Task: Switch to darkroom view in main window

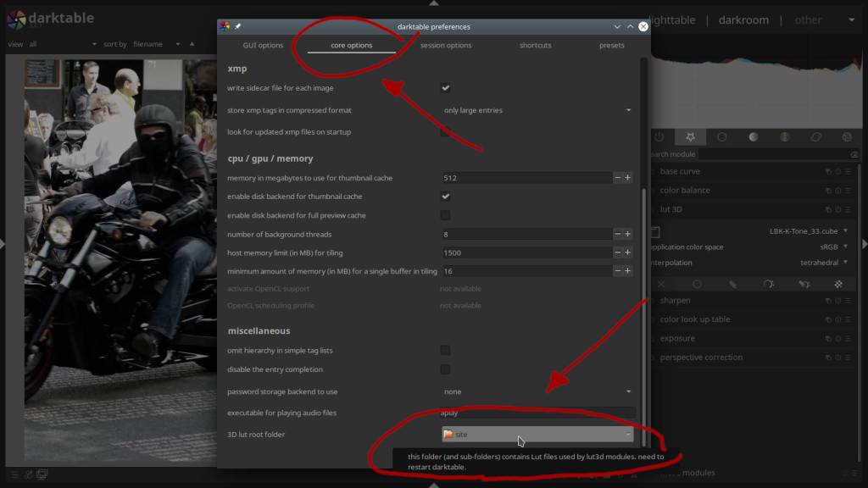Action: coord(743,20)
